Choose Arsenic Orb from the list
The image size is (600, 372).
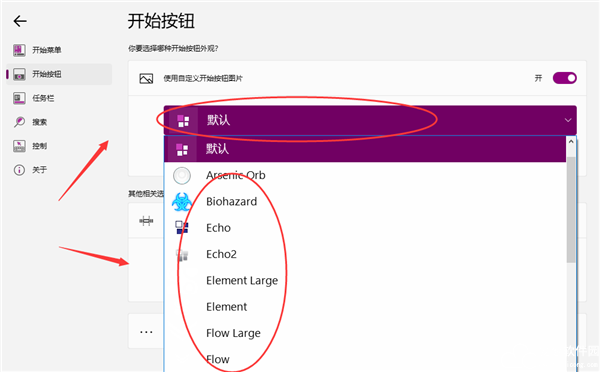coord(365,175)
